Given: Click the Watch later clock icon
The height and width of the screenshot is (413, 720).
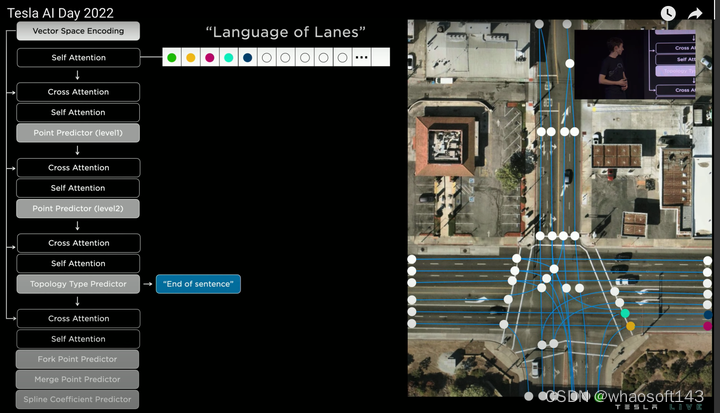Looking at the screenshot, I should pyautogui.click(x=668, y=13).
